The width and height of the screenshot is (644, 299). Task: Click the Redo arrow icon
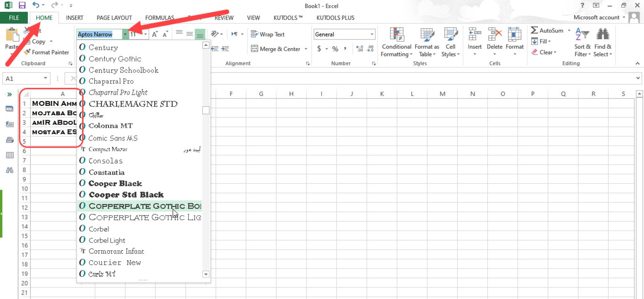pos(54,5)
